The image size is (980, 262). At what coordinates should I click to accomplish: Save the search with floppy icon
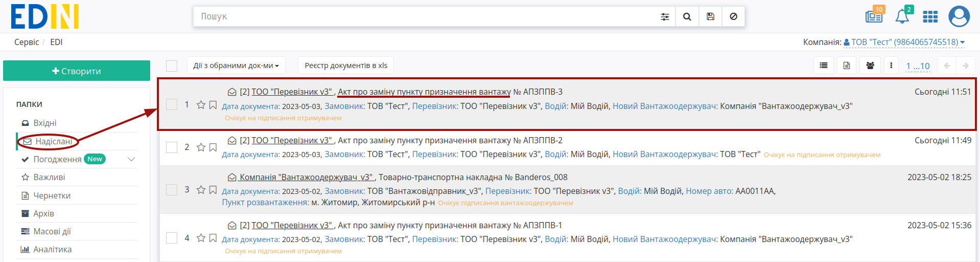[710, 17]
